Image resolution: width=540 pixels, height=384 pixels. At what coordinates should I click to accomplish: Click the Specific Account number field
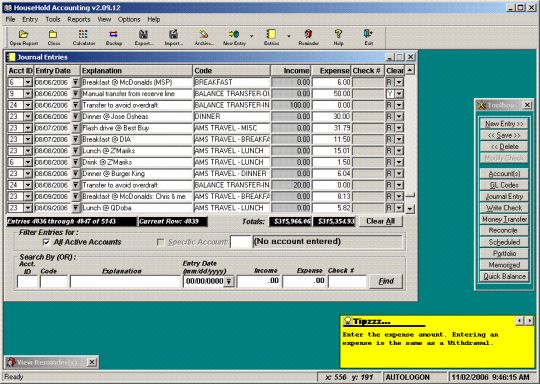(x=241, y=242)
